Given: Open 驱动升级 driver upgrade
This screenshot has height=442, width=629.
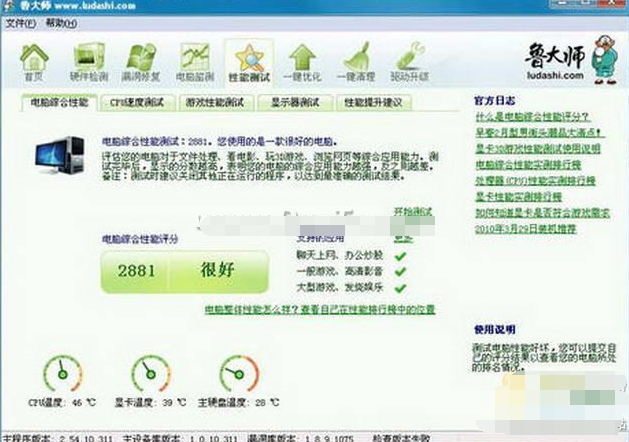Looking at the screenshot, I should (410, 63).
